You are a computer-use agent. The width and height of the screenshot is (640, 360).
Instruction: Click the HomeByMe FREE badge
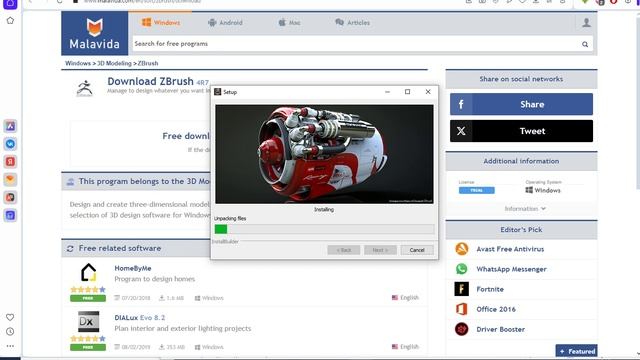pos(88,298)
